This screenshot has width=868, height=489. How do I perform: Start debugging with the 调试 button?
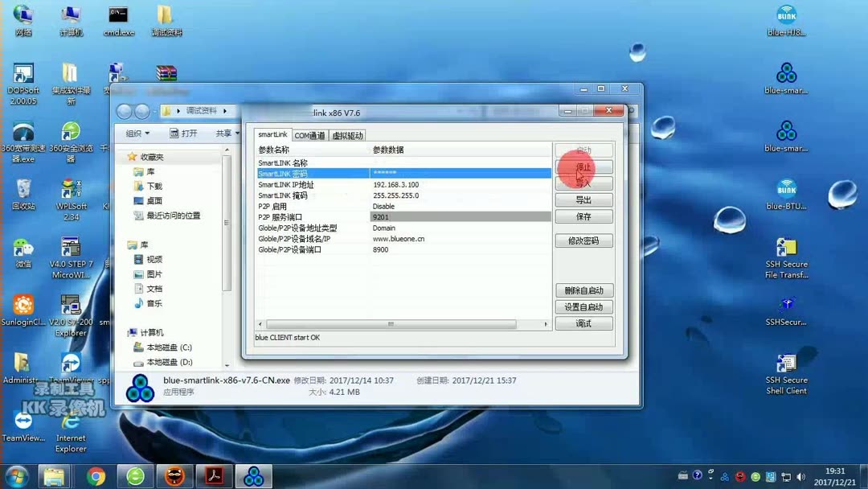click(583, 323)
